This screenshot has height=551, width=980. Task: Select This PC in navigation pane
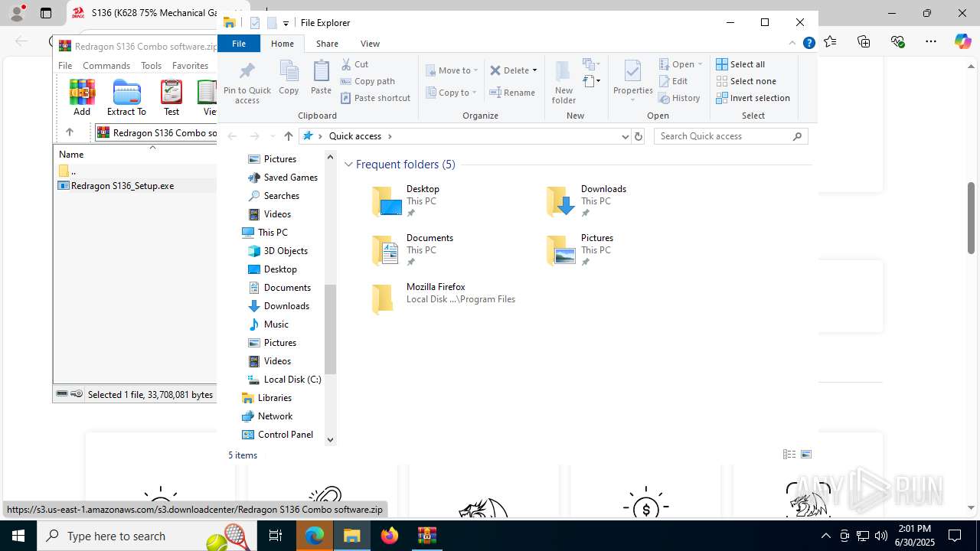(273, 233)
